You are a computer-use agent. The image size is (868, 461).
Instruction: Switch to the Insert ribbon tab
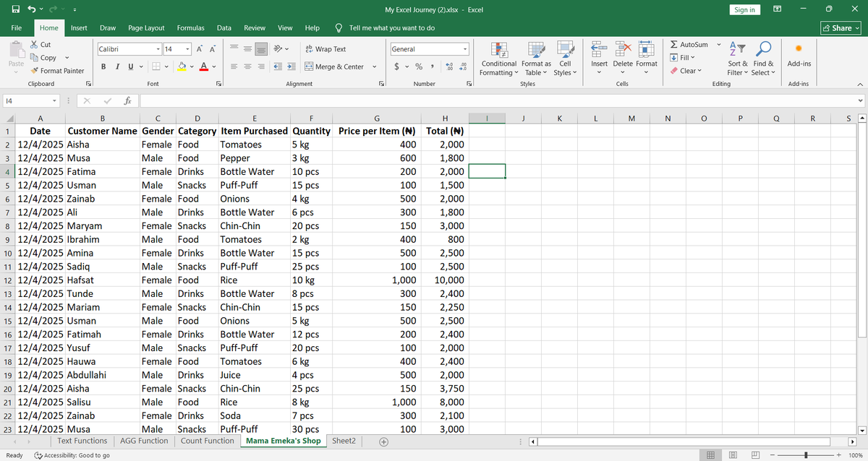click(x=79, y=28)
